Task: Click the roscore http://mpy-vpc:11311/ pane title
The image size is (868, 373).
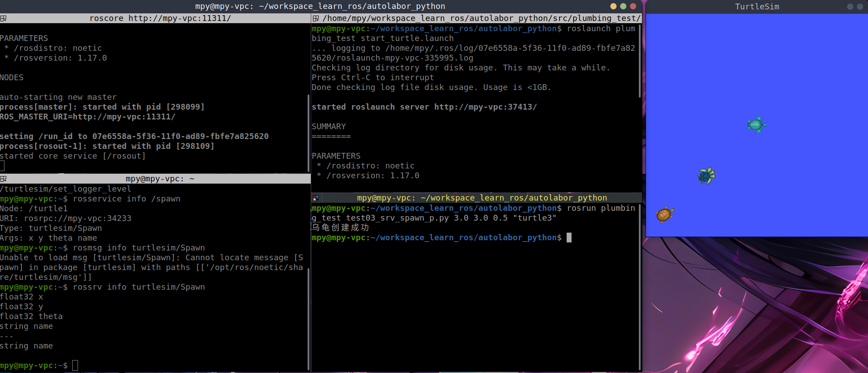Action: [160, 18]
